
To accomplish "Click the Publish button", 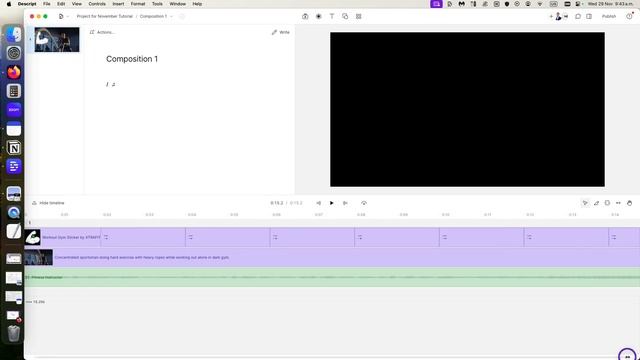I will coord(609,16).
